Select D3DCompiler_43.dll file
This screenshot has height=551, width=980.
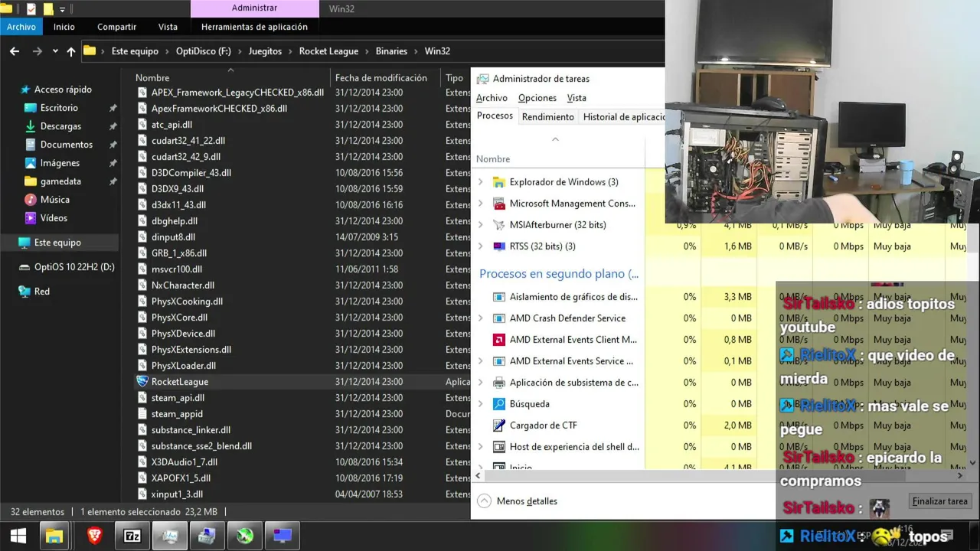click(x=191, y=173)
